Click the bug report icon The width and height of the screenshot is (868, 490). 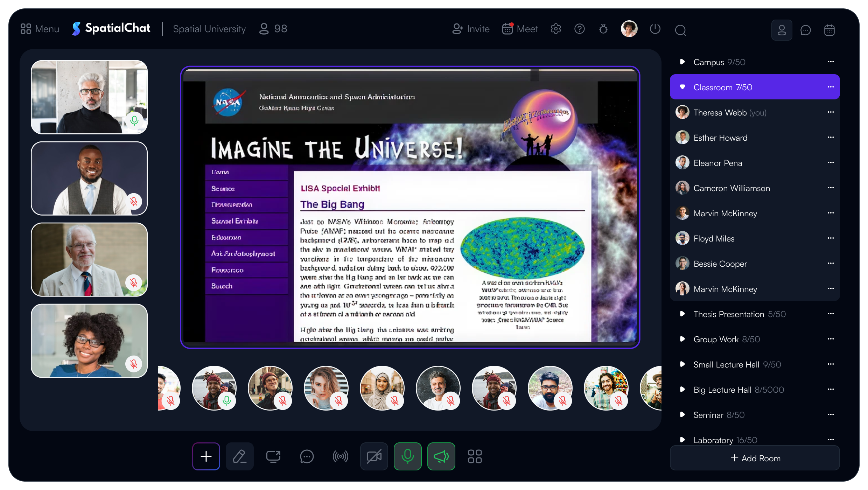click(603, 29)
